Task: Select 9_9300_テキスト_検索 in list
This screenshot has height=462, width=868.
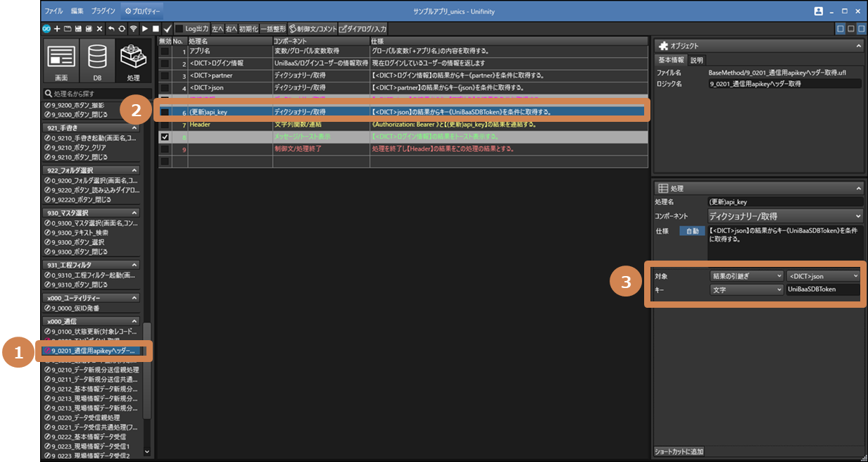Action: click(x=77, y=232)
